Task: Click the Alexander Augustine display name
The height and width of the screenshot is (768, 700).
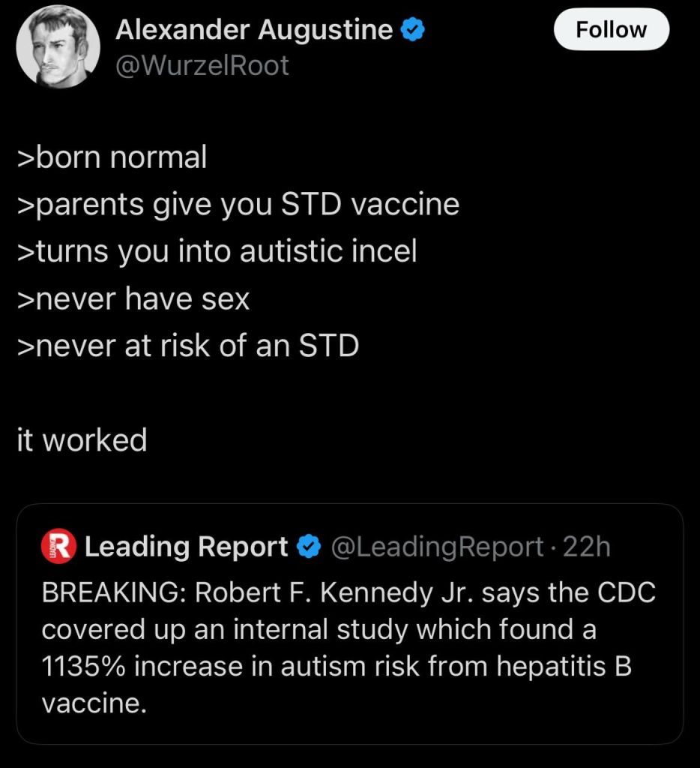Action: 254,30
